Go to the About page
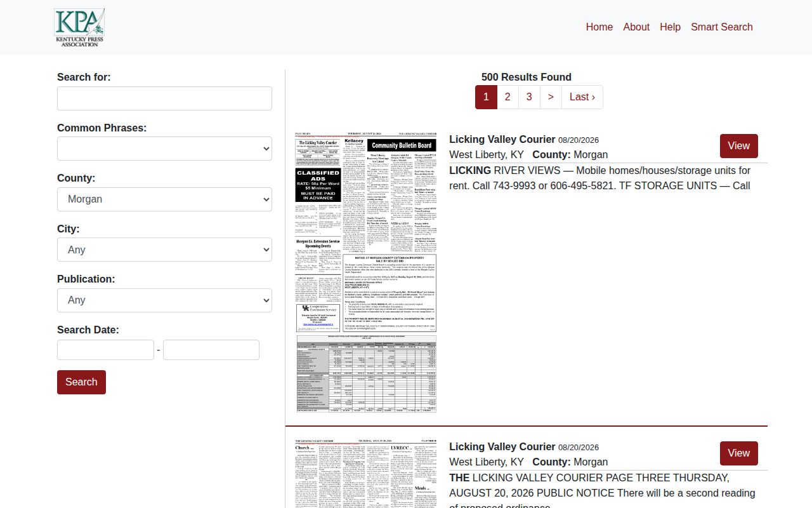Viewport: 812px width, 508px height. click(636, 27)
